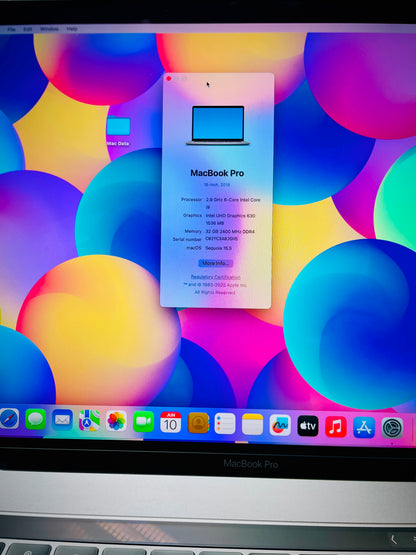Click the 'Sequoia 15.5' macOS value
416x555 pixels.
pyautogui.click(x=218, y=248)
